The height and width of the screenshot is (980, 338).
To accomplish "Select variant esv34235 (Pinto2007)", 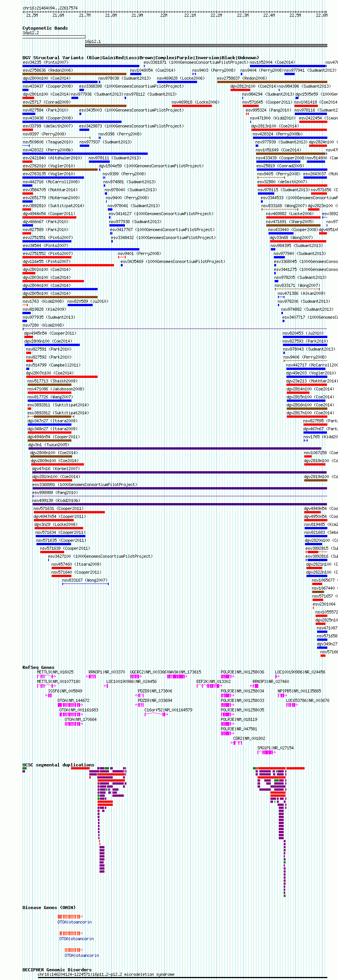I will point(45,62).
